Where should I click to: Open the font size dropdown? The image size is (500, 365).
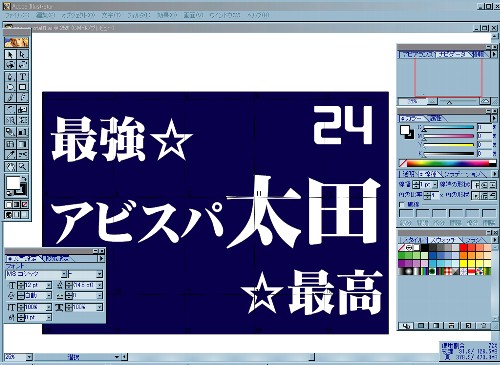tap(49, 285)
